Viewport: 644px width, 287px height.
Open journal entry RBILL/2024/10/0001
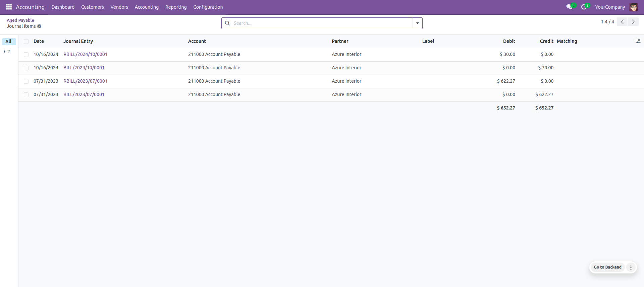(x=85, y=54)
